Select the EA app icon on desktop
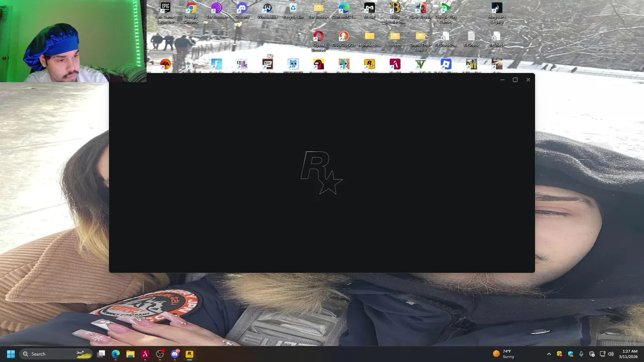The image size is (644, 362). (x=166, y=64)
